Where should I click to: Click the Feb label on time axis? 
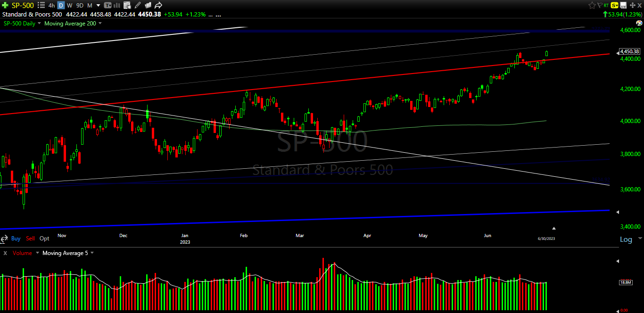click(244, 235)
